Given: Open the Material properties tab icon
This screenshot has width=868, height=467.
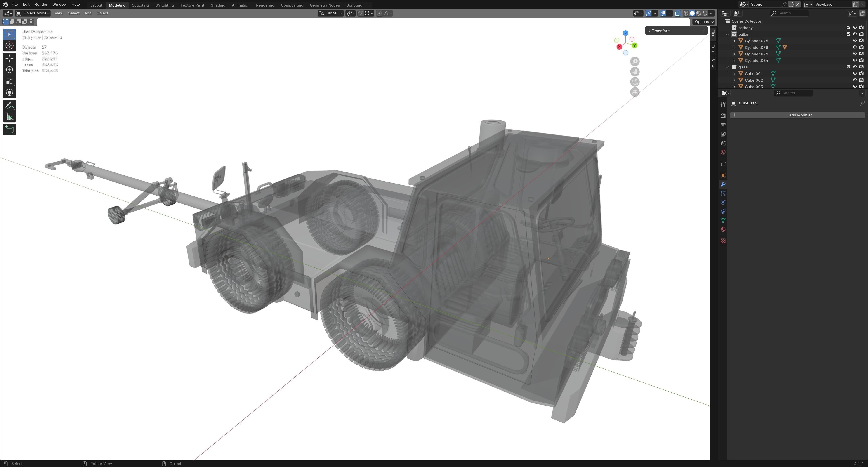Looking at the screenshot, I should tap(723, 230).
